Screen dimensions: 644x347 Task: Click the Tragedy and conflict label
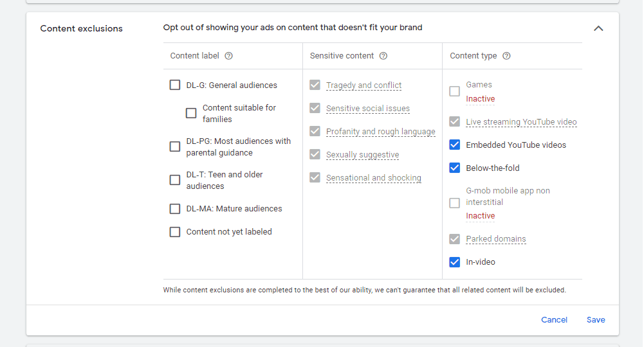(363, 85)
